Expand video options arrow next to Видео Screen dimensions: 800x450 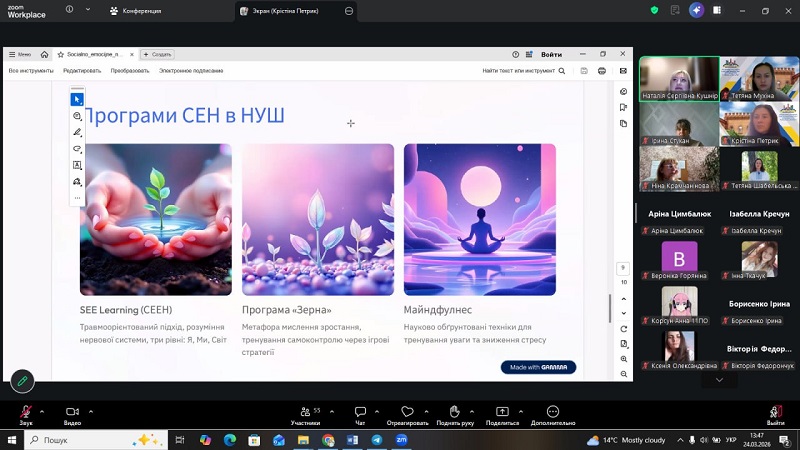coord(90,410)
